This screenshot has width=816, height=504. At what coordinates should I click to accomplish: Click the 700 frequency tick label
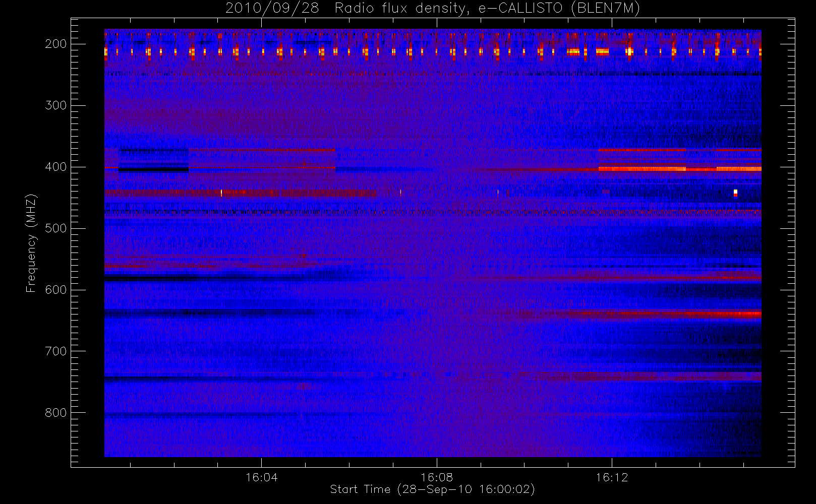56,351
